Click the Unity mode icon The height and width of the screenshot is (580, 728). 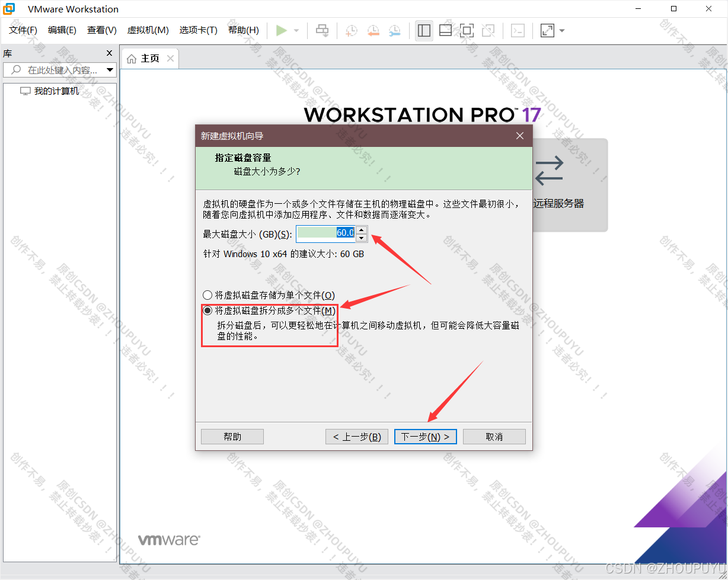[x=488, y=30]
